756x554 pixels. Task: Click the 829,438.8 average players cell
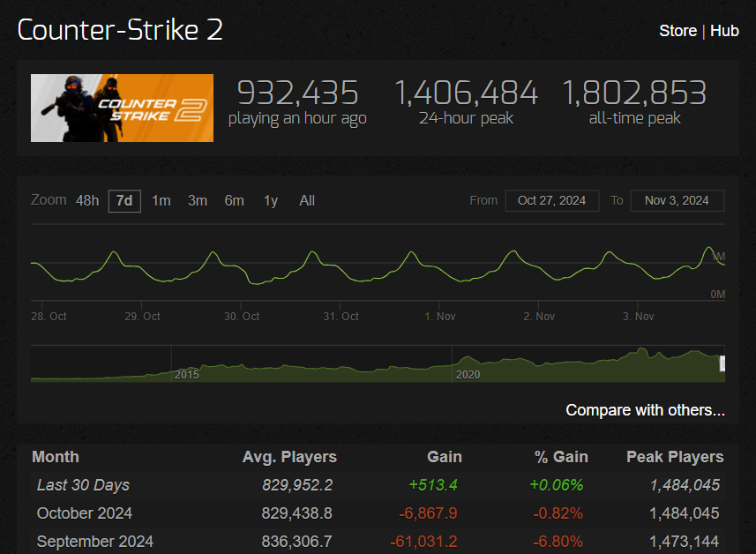[296, 513]
